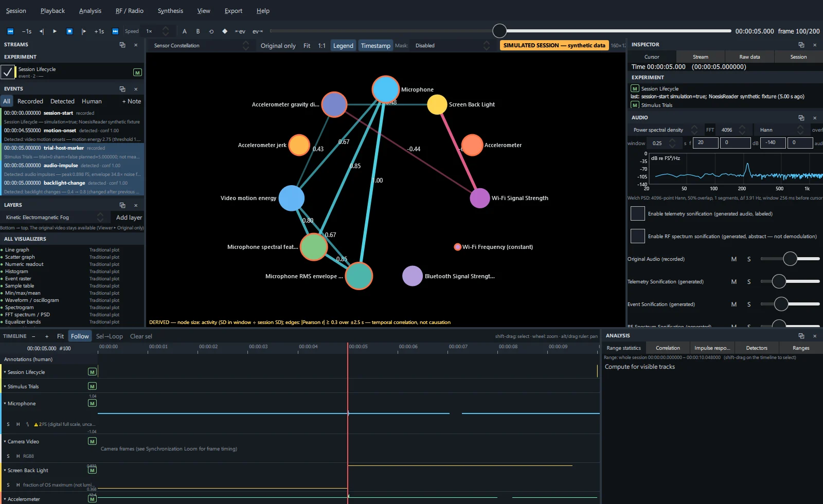Viewport: 823px width, 504px height.
Task: Click the Wi-Fi Signal Strength node
Action: 480,198
